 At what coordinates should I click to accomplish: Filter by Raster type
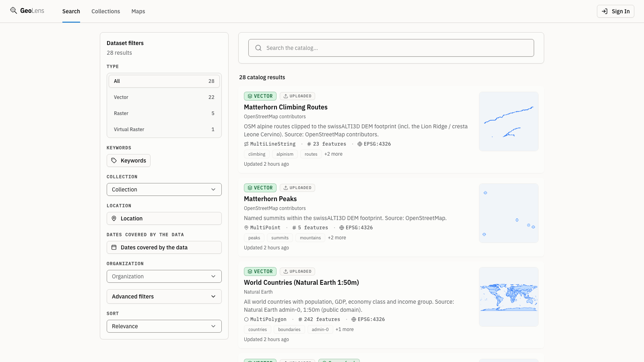tap(164, 113)
